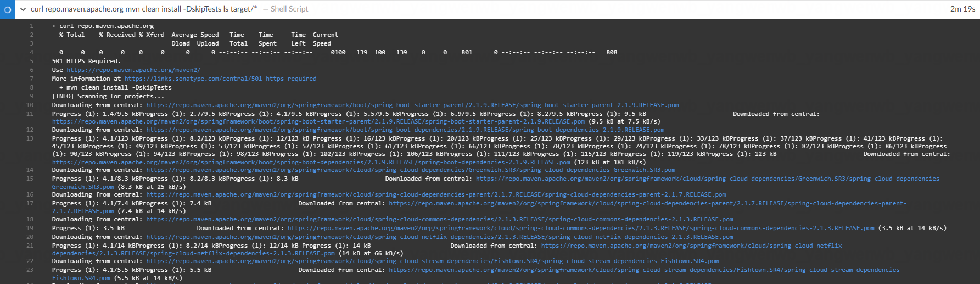The width and height of the screenshot is (980, 284).
Task: Open spring-boot-dependencies pom link on line 12
Action: pos(405,130)
